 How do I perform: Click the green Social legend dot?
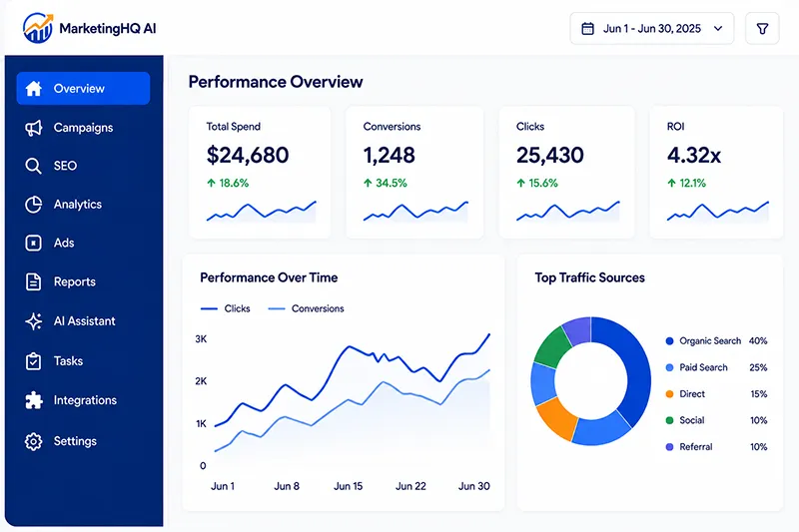point(669,420)
